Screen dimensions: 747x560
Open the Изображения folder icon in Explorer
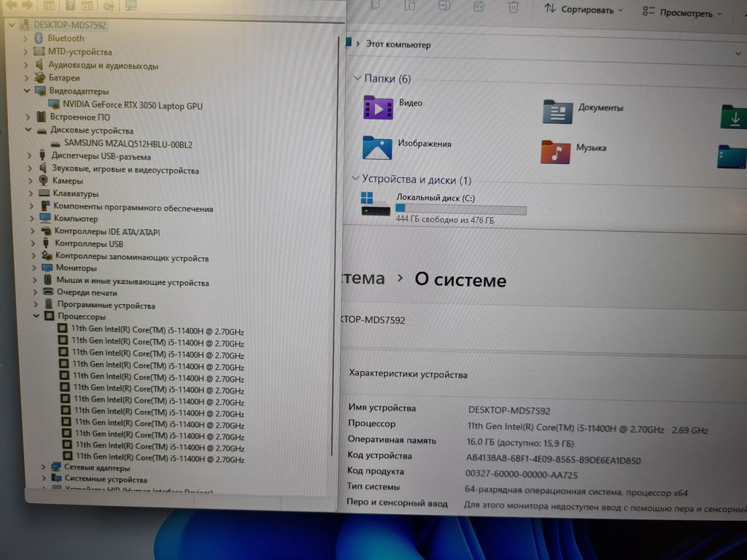point(377,147)
